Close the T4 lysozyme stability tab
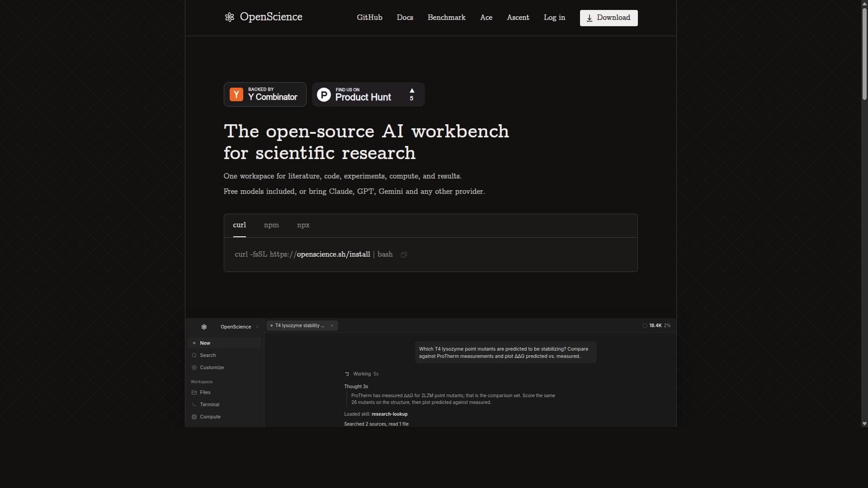This screenshot has width=868, height=488. 332,325
